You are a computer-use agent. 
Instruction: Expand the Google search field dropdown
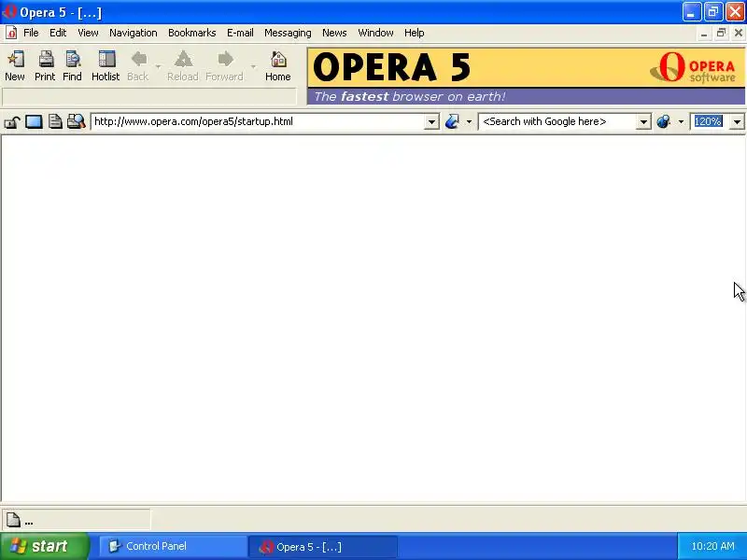pos(643,122)
